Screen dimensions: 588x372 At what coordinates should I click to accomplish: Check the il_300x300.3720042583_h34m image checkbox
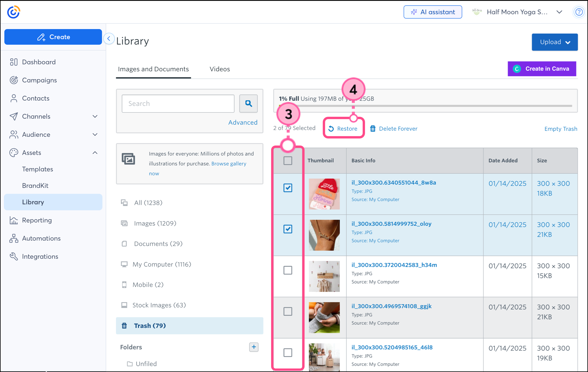pos(288,270)
